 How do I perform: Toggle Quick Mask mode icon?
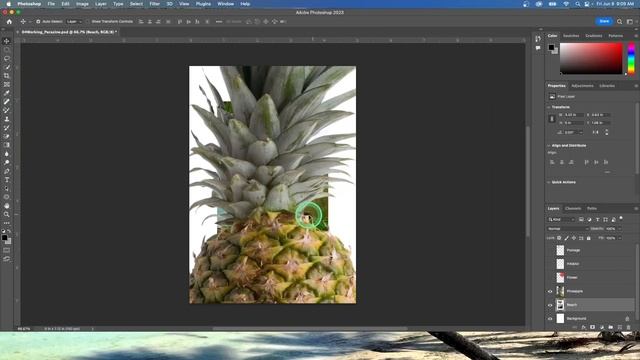point(7,250)
